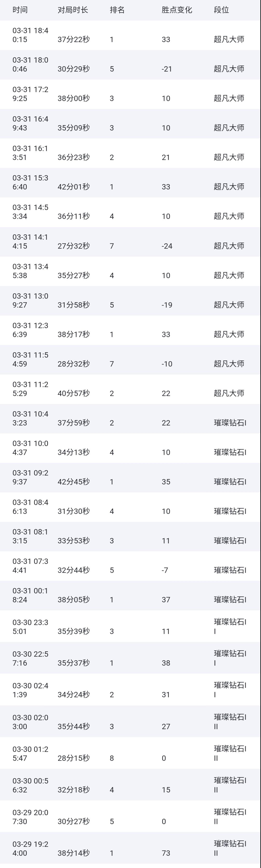Open the match at 03-31 07:34:41
The width and height of the screenshot is (261, 868).
131,566
